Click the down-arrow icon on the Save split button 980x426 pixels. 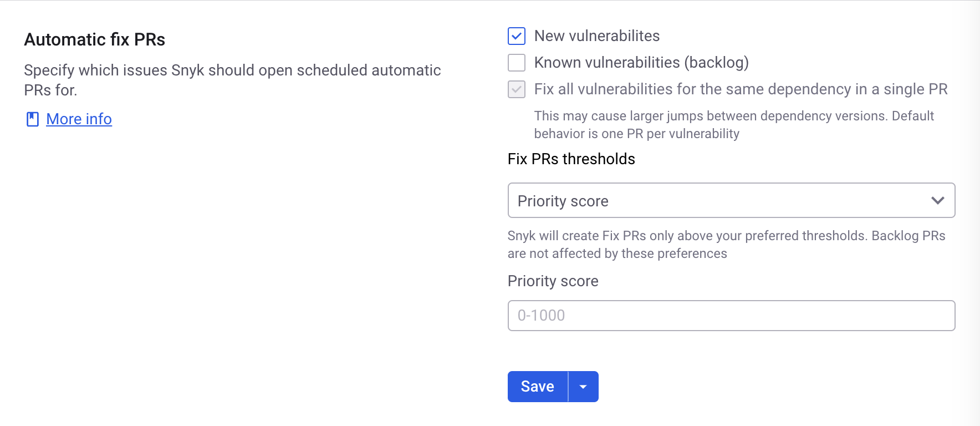(583, 386)
